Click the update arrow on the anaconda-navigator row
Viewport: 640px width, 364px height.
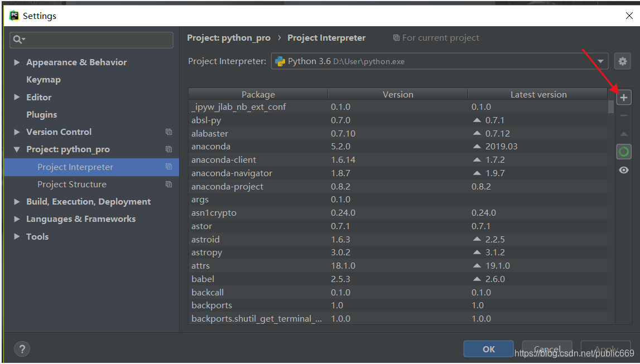[x=477, y=173]
